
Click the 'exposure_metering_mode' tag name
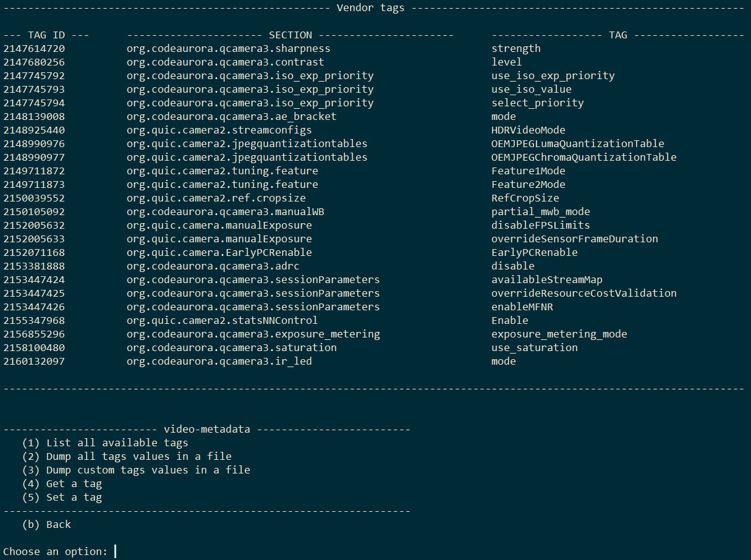(x=559, y=334)
